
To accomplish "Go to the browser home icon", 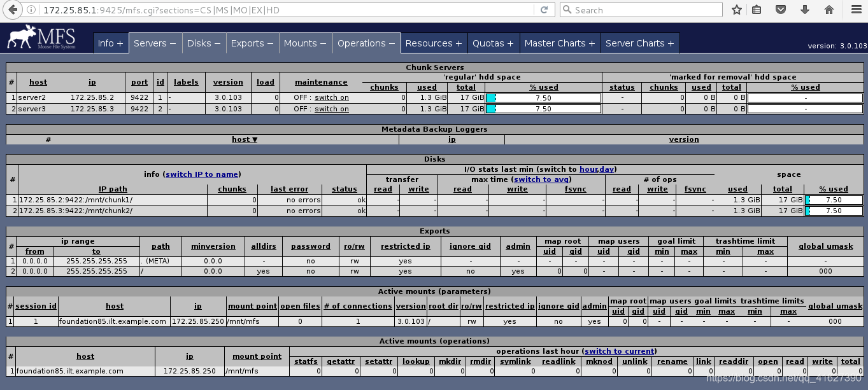I will pyautogui.click(x=829, y=10).
